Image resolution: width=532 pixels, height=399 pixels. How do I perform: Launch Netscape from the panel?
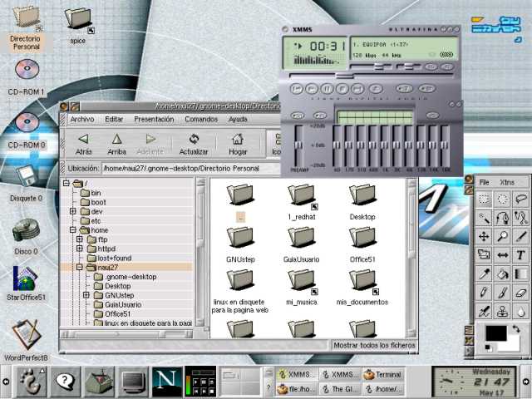click(x=167, y=382)
